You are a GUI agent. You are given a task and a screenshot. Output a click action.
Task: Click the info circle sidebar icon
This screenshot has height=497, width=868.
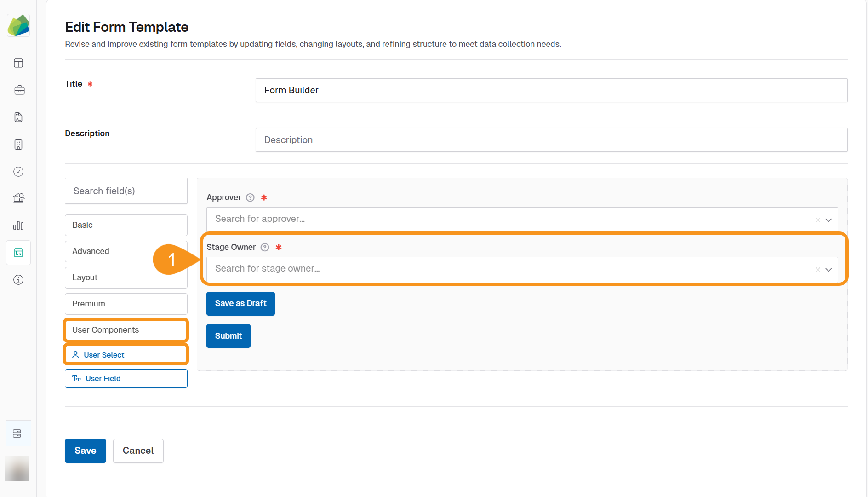coord(18,280)
